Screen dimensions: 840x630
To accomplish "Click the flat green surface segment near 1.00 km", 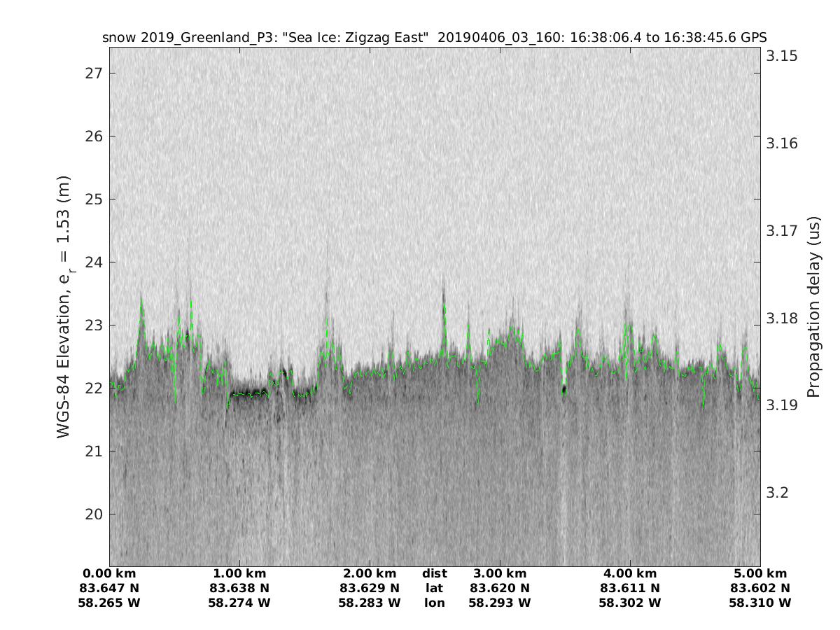I will (x=248, y=394).
